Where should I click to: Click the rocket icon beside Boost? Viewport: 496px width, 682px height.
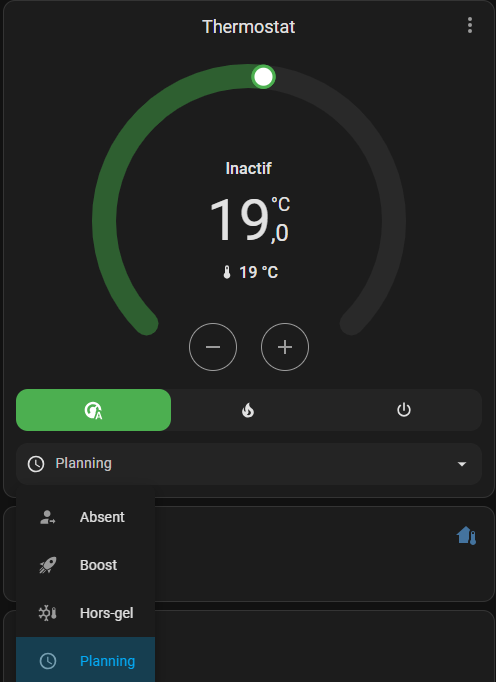(x=47, y=565)
